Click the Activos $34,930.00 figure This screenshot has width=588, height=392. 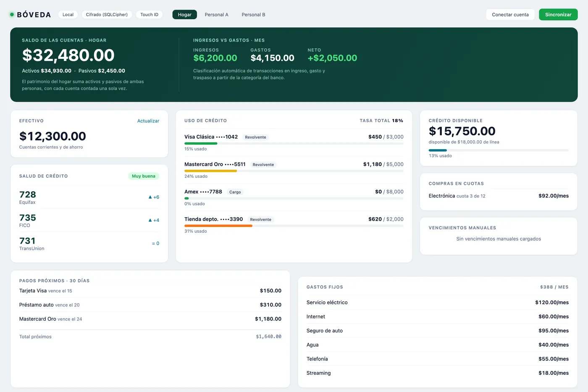(x=47, y=71)
